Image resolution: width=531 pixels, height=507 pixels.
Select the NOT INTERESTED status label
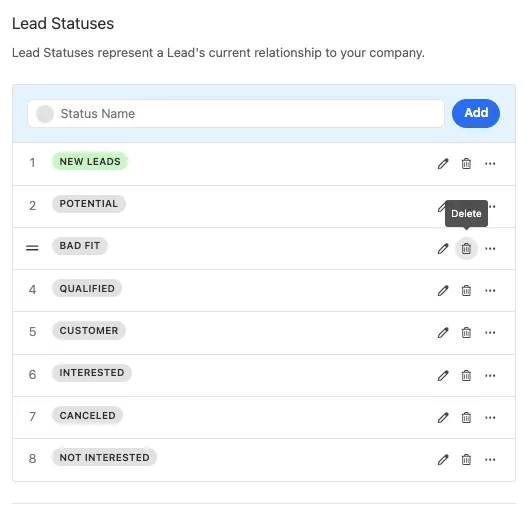104,458
